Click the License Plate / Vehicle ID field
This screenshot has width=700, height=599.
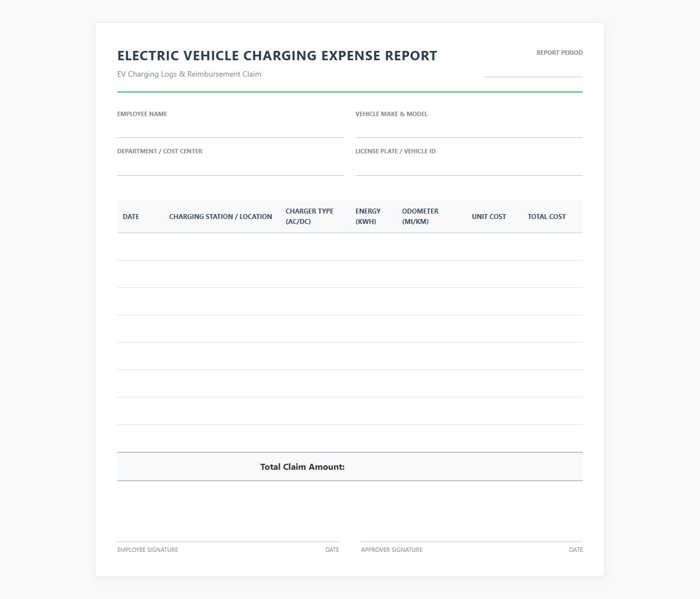point(469,167)
